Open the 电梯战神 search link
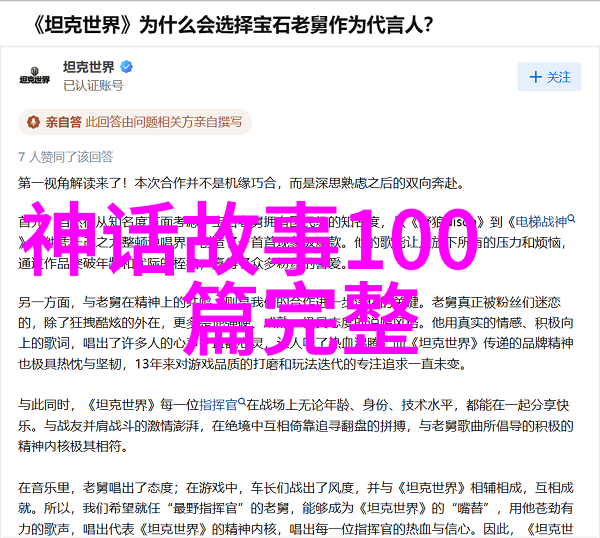This screenshot has width=600, height=538. coord(545,221)
